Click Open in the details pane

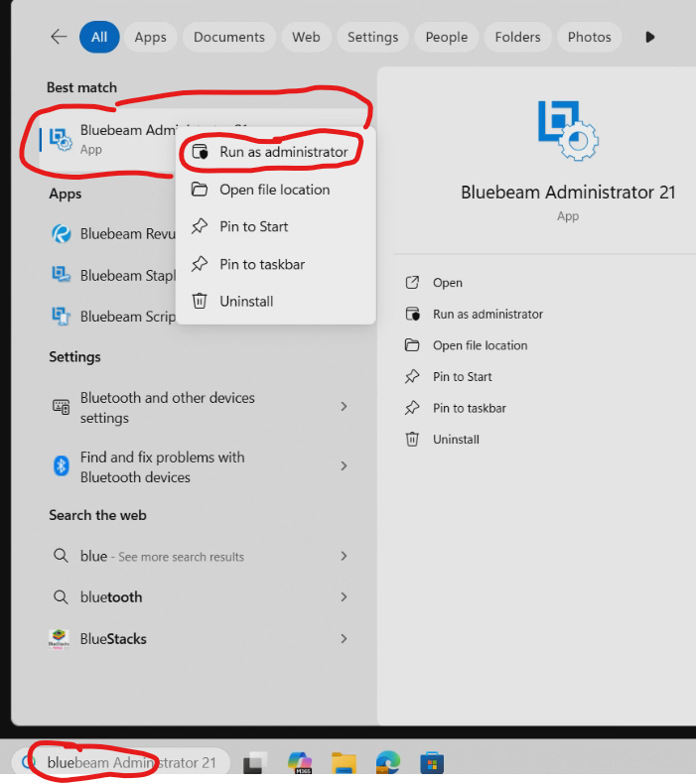click(448, 283)
